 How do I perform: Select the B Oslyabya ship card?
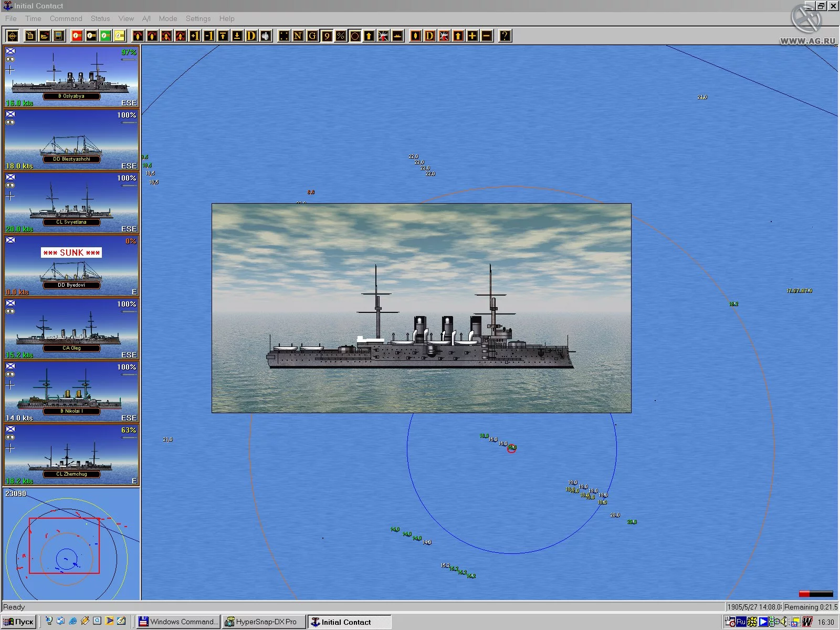pos(71,77)
